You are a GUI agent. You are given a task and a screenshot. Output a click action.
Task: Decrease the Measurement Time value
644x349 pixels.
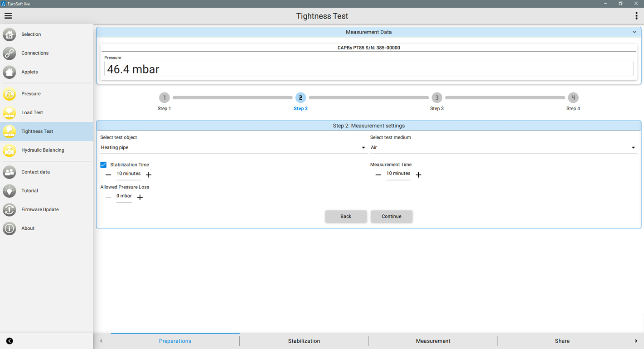(378, 174)
